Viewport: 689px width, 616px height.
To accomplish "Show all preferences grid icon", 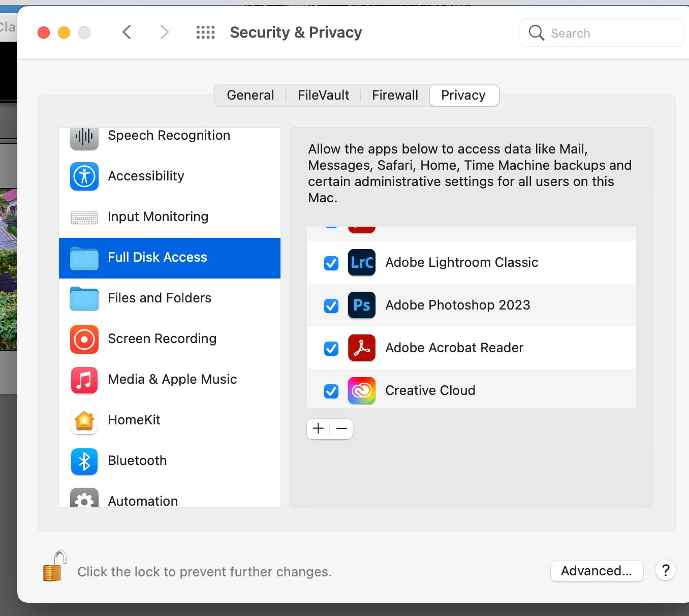I will coord(206,33).
